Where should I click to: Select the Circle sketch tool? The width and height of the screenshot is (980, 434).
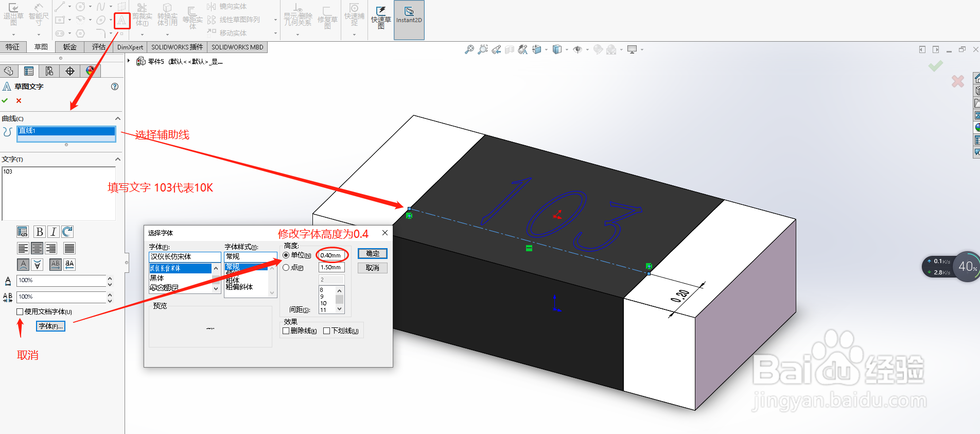(80, 7)
